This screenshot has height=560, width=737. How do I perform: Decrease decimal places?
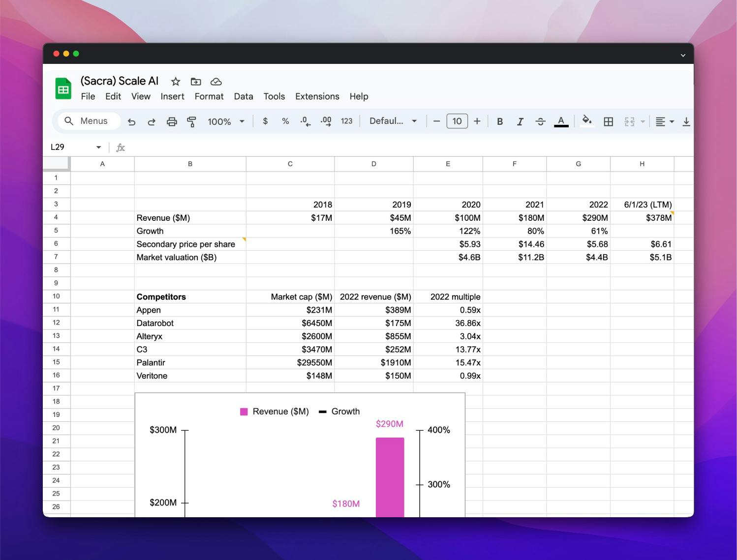click(306, 121)
